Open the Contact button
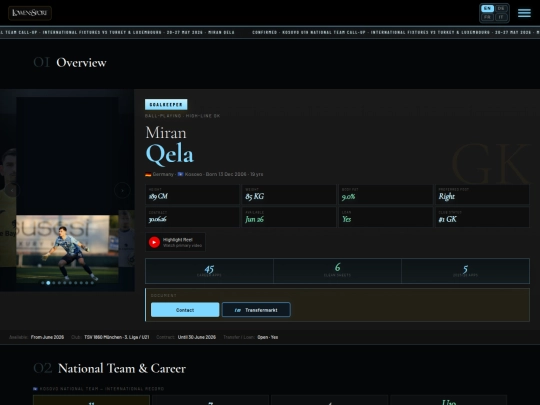The height and width of the screenshot is (405, 540). pyautogui.click(x=185, y=310)
